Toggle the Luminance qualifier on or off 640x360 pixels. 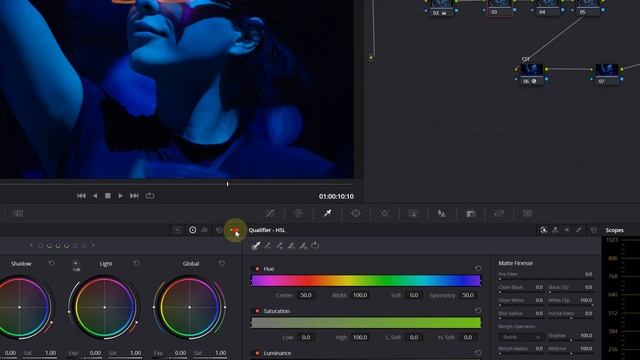point(257,353)
